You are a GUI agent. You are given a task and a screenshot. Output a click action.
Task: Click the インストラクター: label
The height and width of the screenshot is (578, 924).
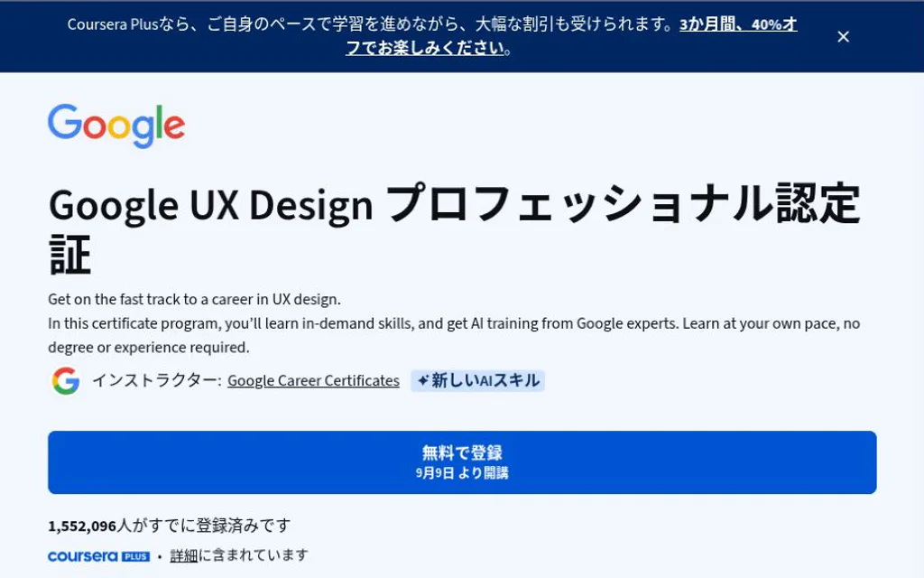pyautogui.click(x=157, y=380)
